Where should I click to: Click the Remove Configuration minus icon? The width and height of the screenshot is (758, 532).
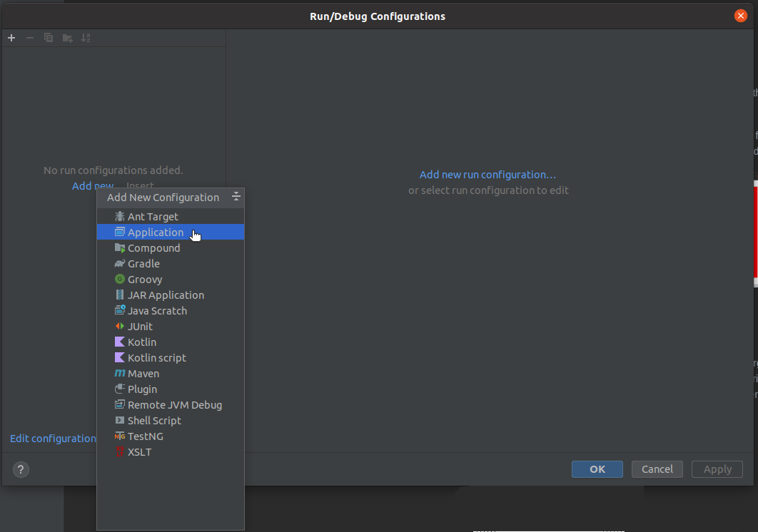point(30,38)
